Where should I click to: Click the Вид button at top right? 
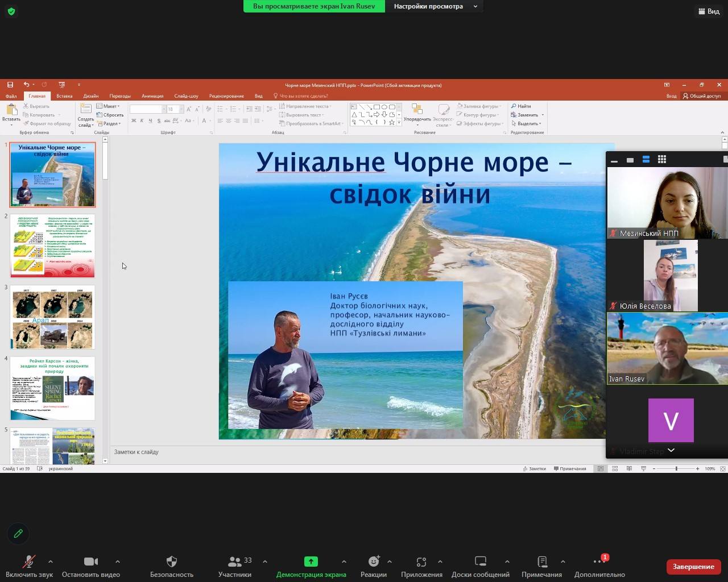pyautogui.click(x=709, y=11)
